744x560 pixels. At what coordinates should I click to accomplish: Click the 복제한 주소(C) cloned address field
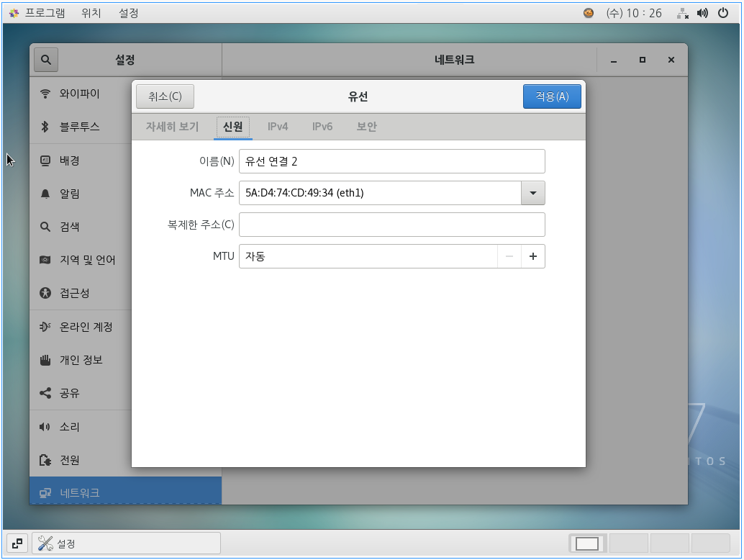point(391,225)
